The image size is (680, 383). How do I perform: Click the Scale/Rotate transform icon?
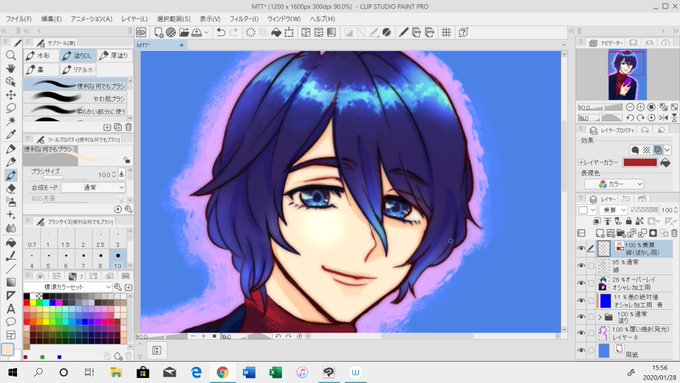click(289, 33)
